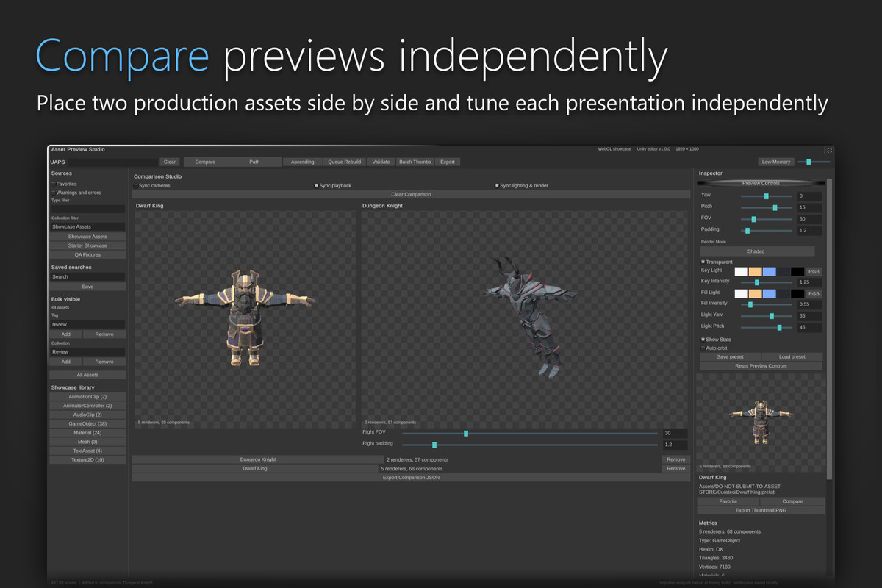Image resolution: width=882 pixels, height=588 pixels.
Task: Select the Starter Showcase collection
Action: pos(87,245)
